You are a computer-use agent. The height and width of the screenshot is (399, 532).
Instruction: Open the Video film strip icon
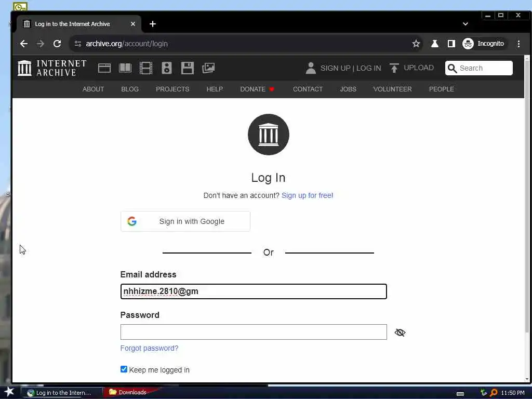tap(146, 68)
